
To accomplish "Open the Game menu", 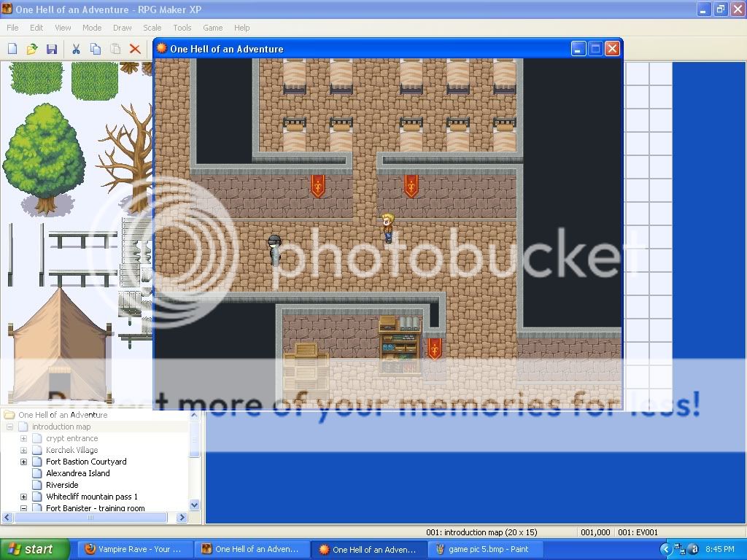I will (212, 28).
